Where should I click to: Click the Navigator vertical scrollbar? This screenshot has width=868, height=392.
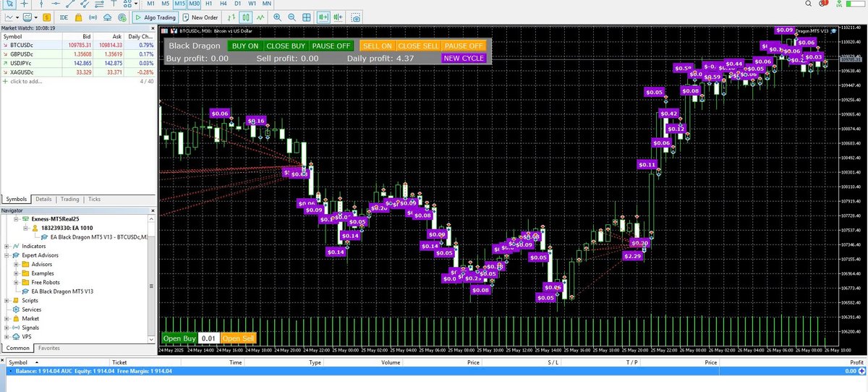(152, 278)
